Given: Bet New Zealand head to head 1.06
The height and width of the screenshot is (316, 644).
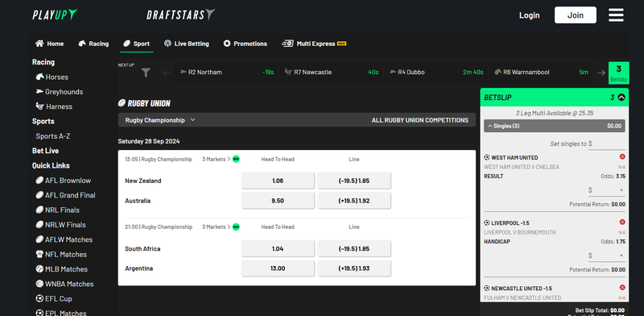Looking at the screenshot, I should pyautogui.click(x=278, y=181).
